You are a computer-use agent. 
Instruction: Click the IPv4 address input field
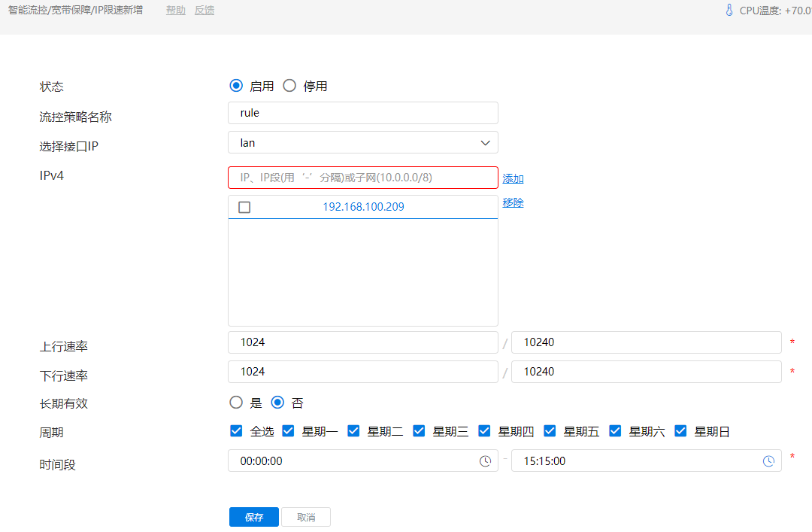point(362,178)
